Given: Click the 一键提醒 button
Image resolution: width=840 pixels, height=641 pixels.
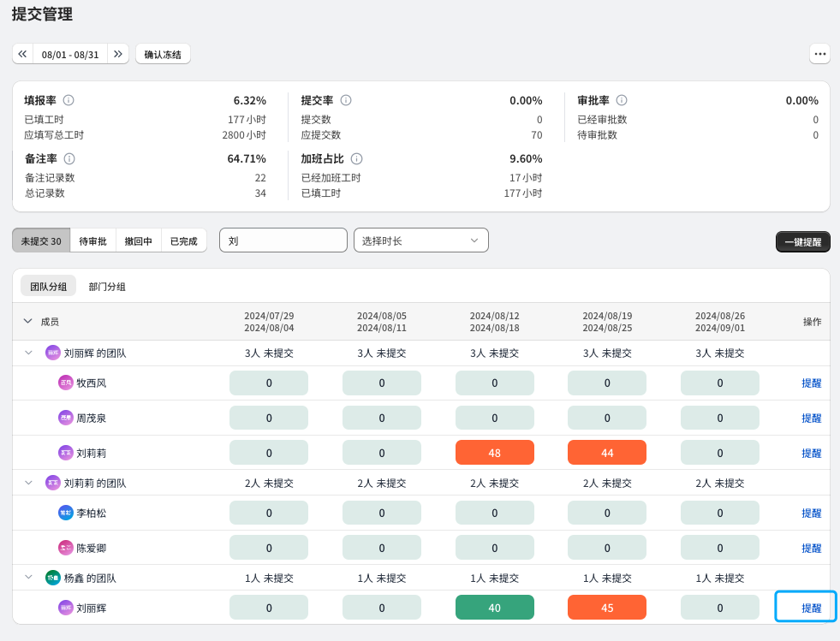Looking at the screenshot, I should tap(803, 242).
